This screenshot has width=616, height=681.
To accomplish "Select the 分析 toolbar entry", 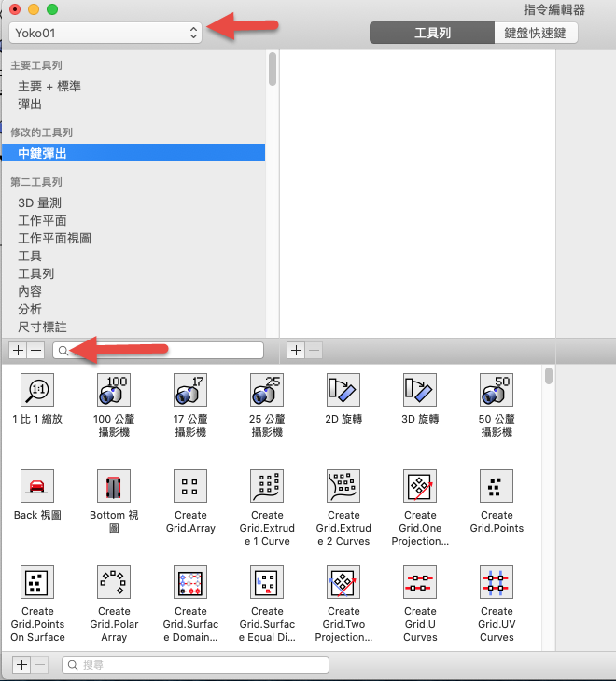I will click(x=30, y=309).
